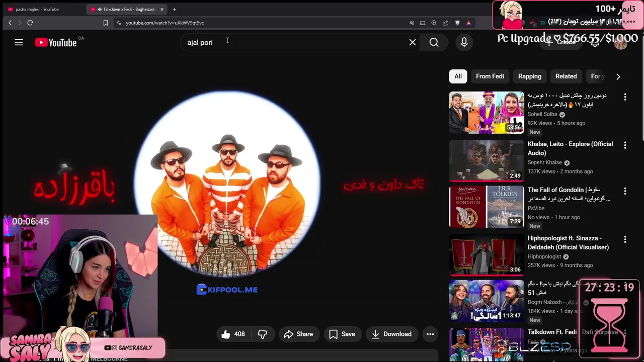Dislike the video with thumbs-down icon
Viewport: 644px width, 362px height.
click(263, 334)
